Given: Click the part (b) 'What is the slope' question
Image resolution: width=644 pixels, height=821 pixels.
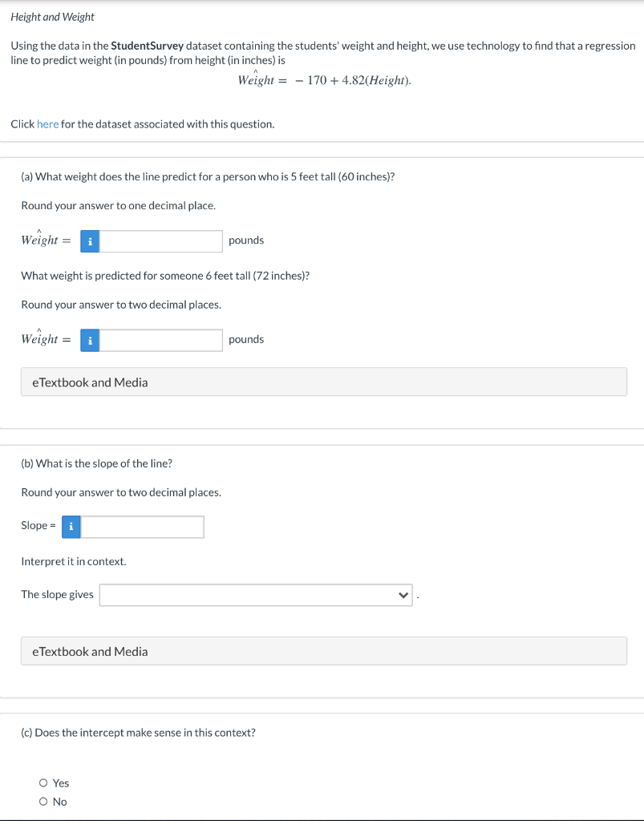Looking at the screenshot, I should tap(96, 463).
